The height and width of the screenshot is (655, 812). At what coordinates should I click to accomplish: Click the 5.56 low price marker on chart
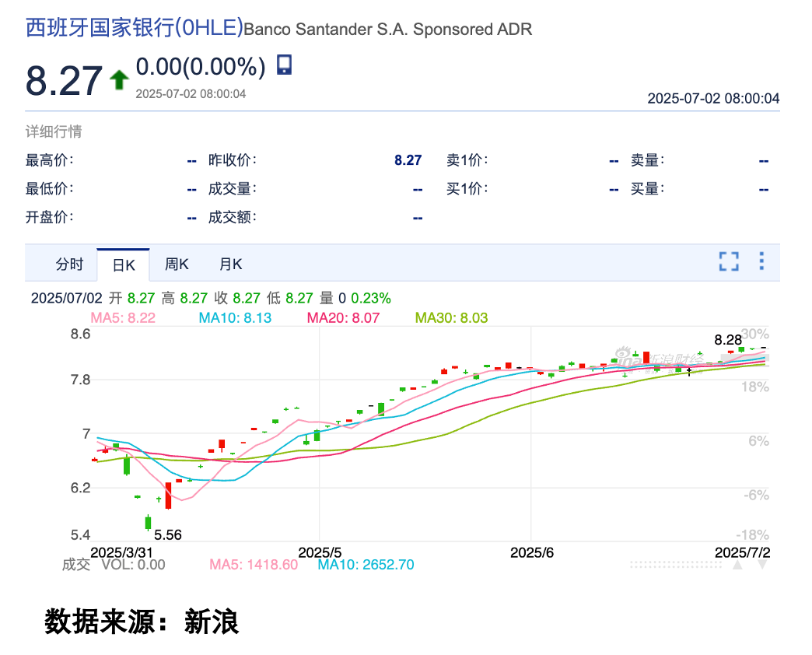[168, 535]
